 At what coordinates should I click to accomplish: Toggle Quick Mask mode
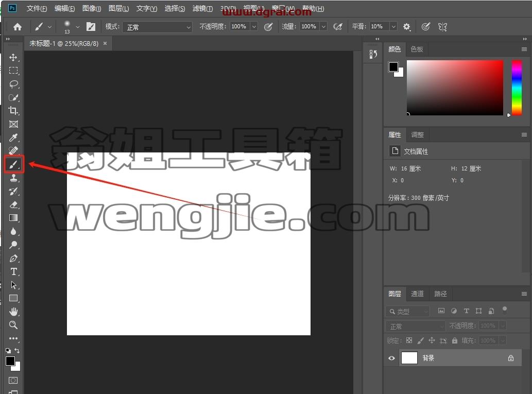(x=13, y=380)
